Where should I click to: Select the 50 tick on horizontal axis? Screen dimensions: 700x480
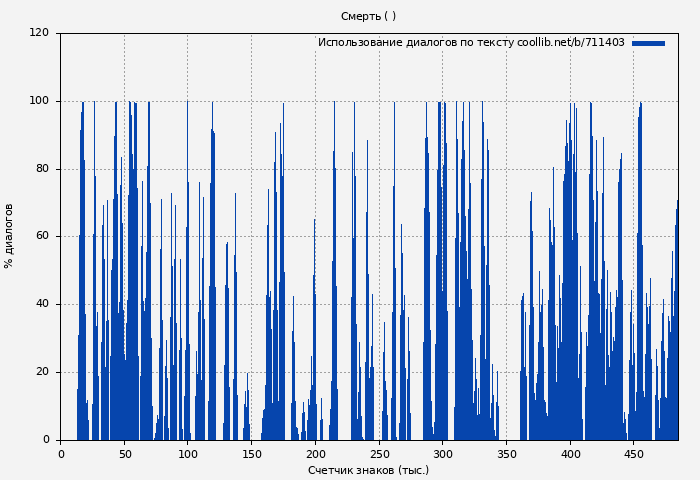click(x=124, y=453)
